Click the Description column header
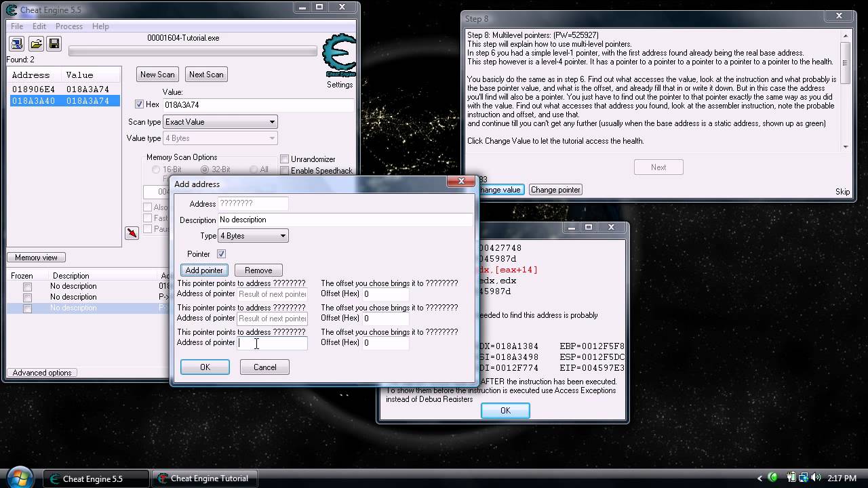Screen dimensions: 868x488 [71, 276]
